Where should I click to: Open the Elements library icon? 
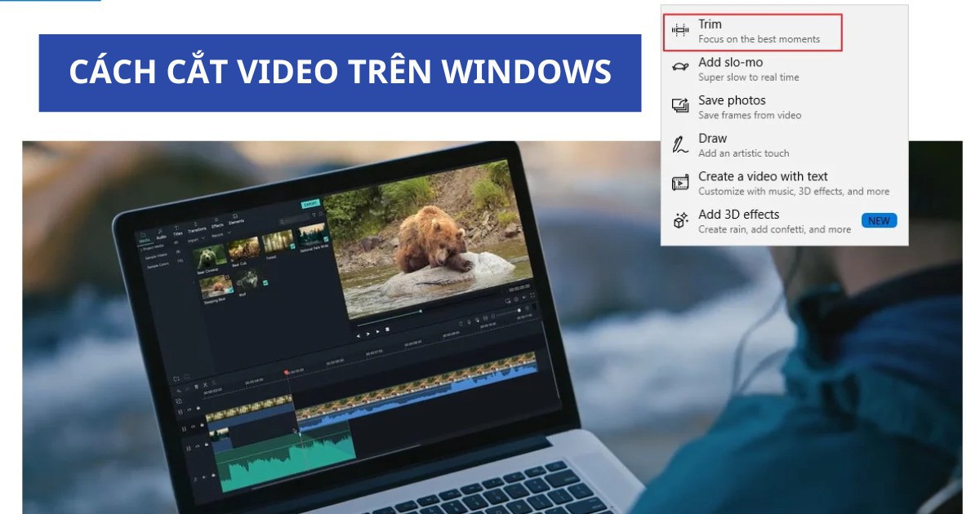tap(237, 220)
